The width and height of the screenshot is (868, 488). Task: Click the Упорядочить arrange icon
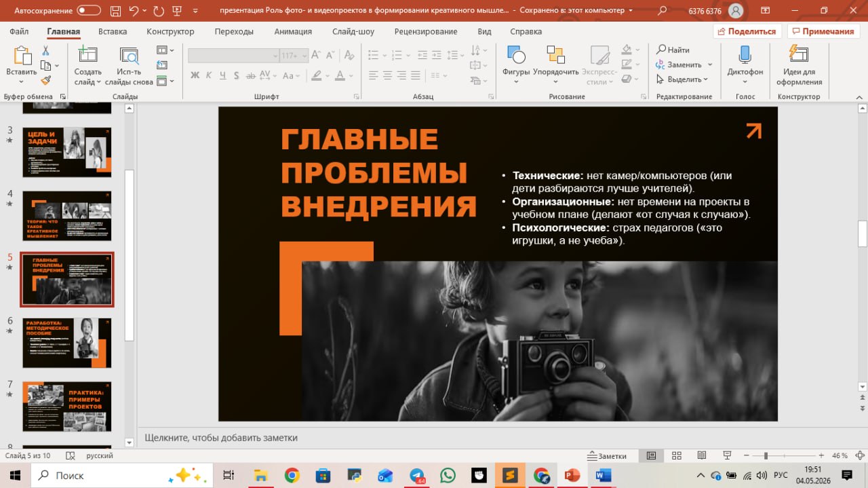[556, 65]
